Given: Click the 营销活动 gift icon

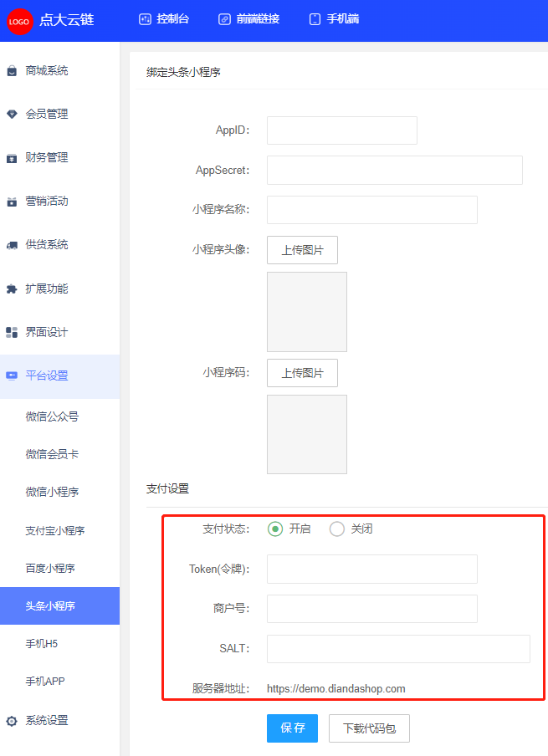Looking at the screenshot, I should pyautogui.click(x=12, y=202).
